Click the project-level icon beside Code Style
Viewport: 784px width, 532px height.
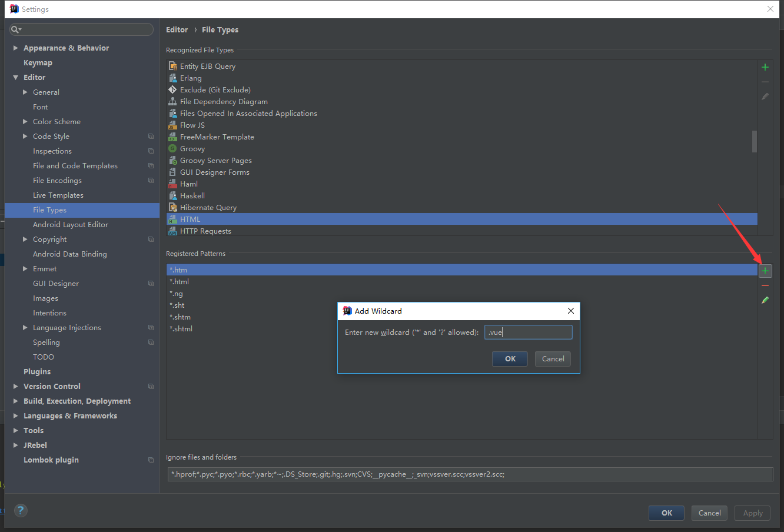pos(151,137)
